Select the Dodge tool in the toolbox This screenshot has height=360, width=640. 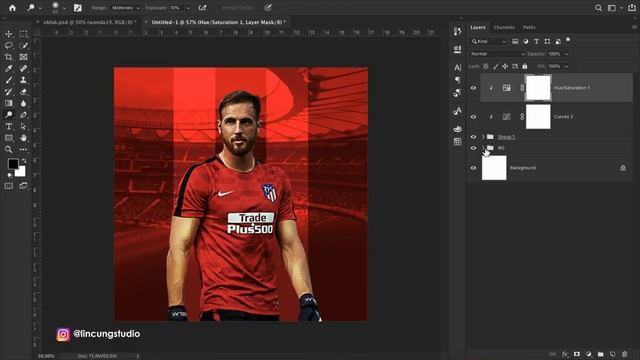(x=9, y=115)
